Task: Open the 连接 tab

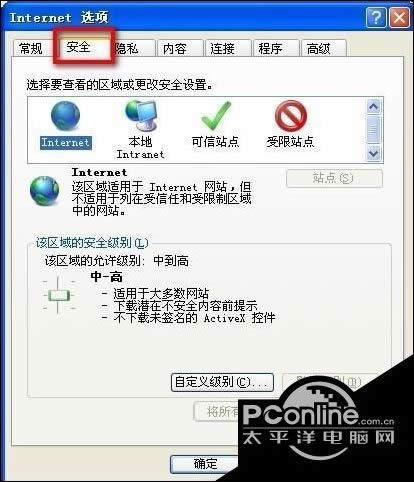Action: tap(228, 49)
